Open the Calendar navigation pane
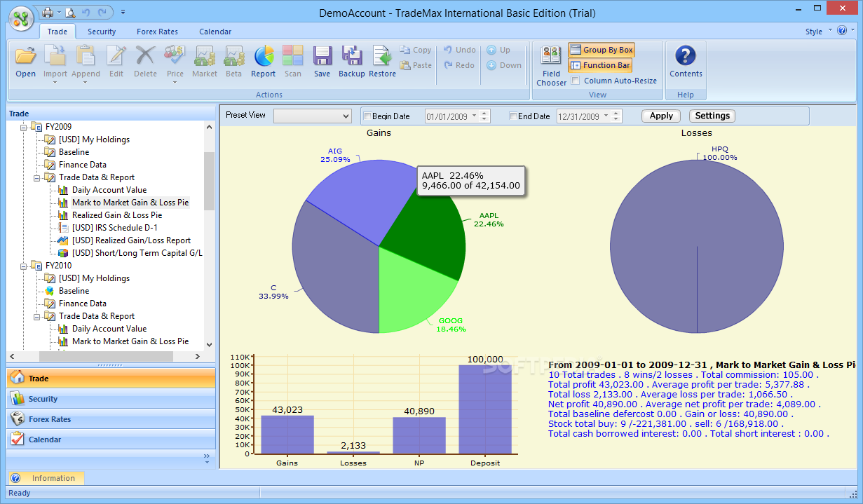This screenshot has height=504, width=863. click(x=111, y=440)
